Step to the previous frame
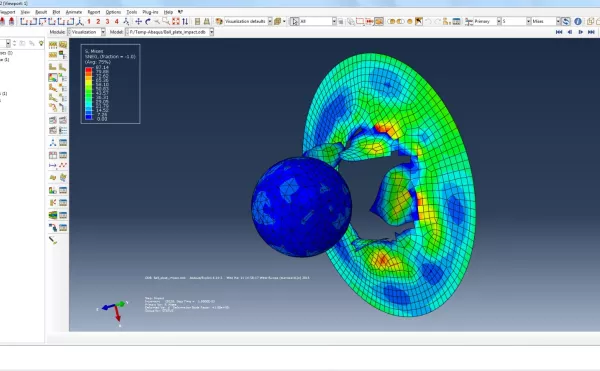 pyautogui.click(x=570, y=32)
